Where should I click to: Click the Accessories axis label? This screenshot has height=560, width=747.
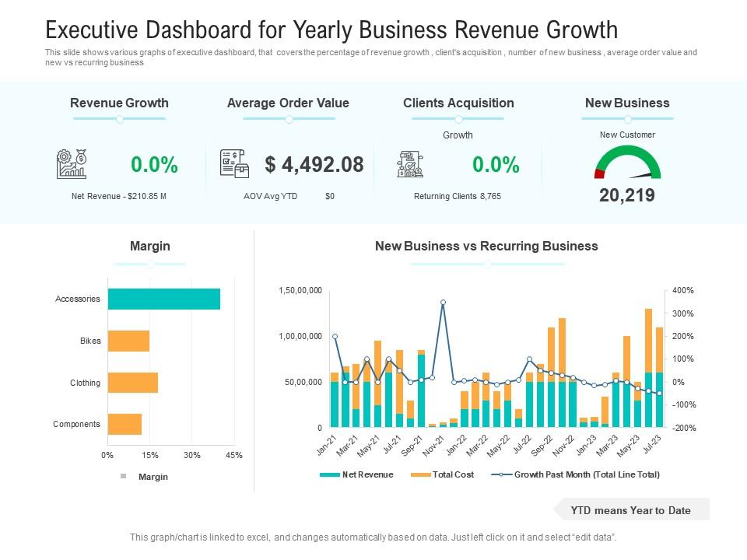[x=78, y=299]
